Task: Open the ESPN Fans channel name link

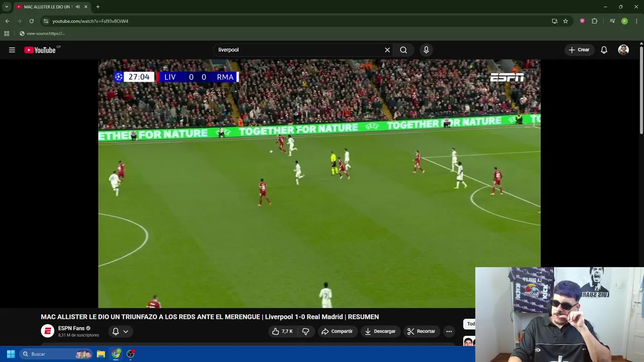Action: [x=71, y=328]
